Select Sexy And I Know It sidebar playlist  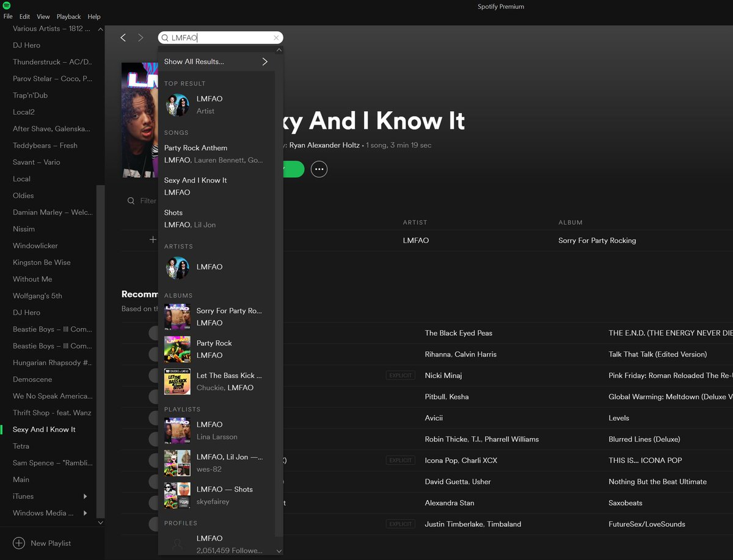pyautogui.click(x=44, y=429)
